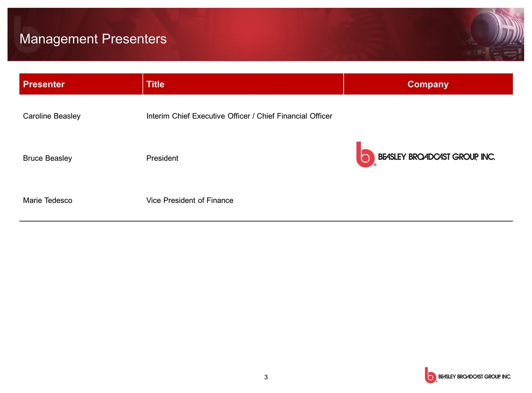Click the 'President' title cell
Viewport: 532px width, 393px height.
[162, 158]
